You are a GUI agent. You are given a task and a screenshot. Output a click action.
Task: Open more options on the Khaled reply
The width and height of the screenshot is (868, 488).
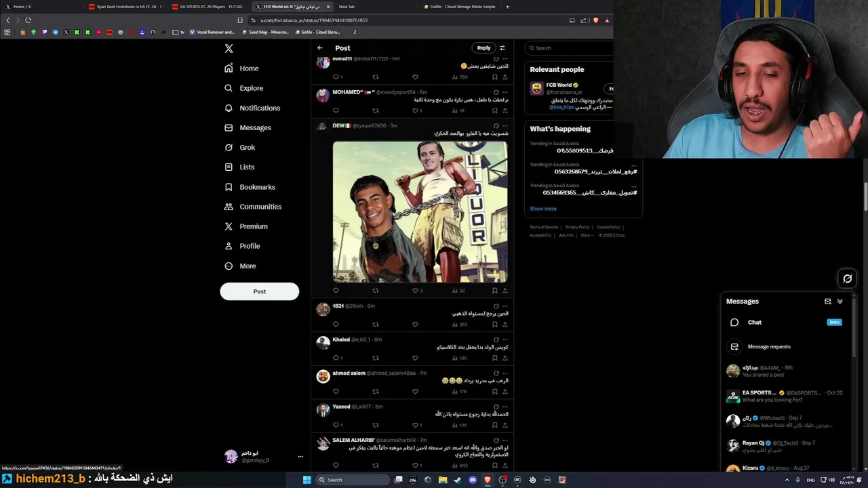coord(505,340)
